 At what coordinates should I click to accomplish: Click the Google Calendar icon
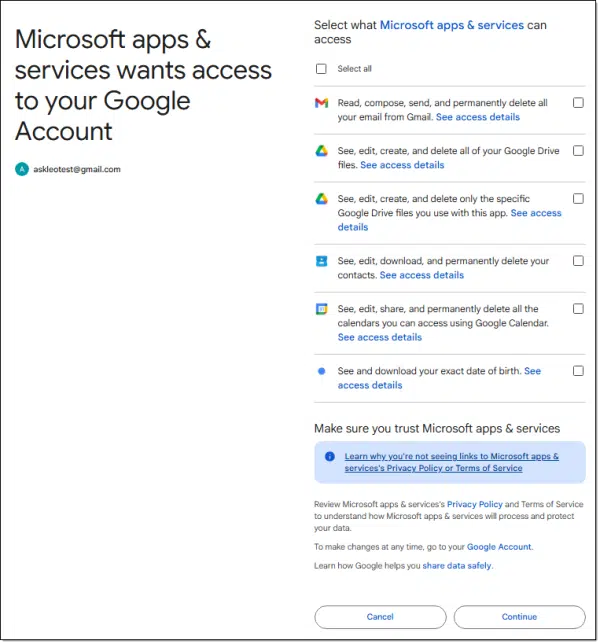coord(322,309)
